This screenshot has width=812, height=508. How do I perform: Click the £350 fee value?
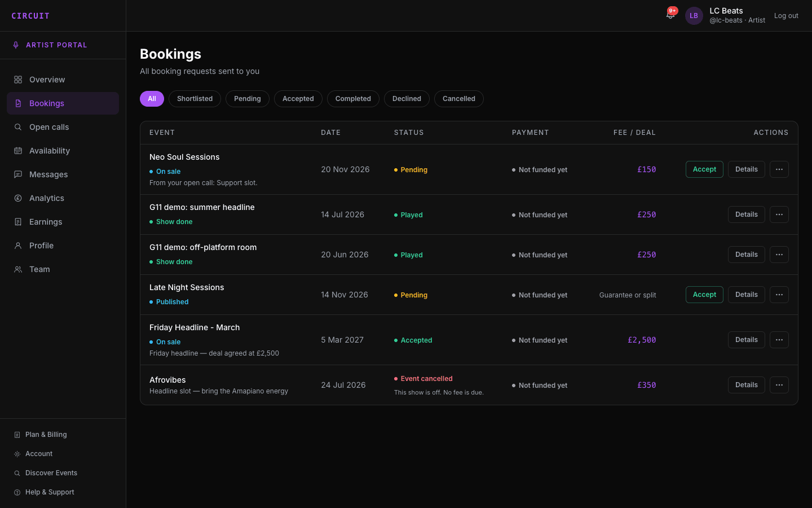647,385
